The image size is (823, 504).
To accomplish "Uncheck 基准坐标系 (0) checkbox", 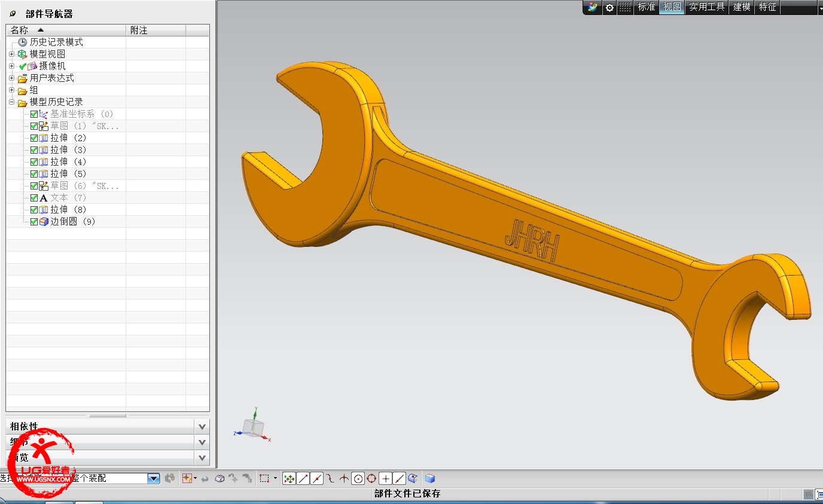I will click(34, 114).
